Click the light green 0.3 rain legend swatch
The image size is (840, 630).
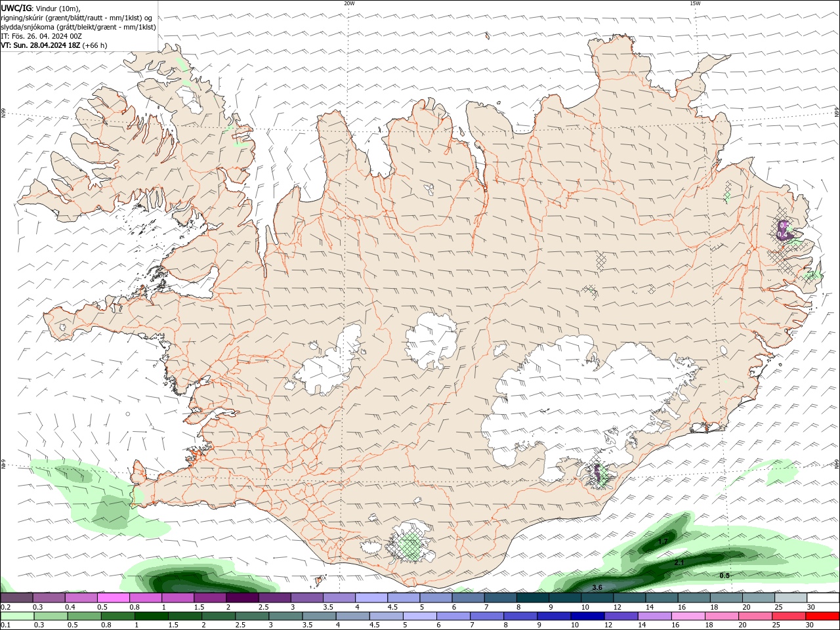point(51,616)
